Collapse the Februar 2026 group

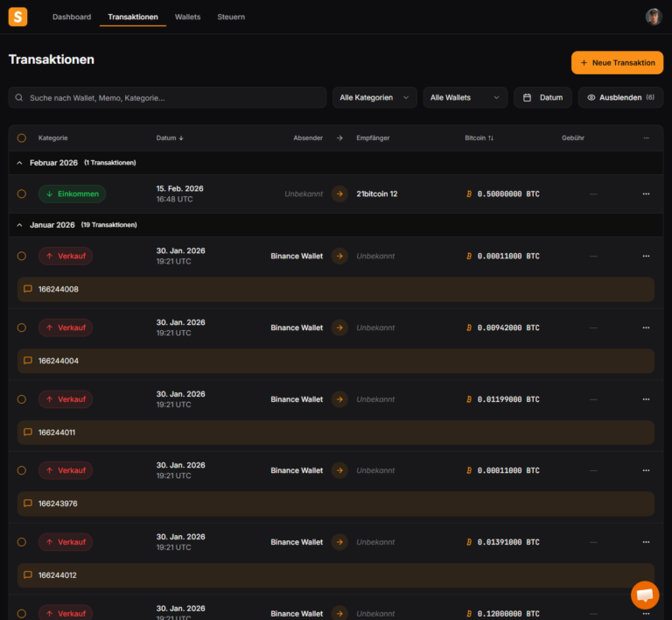click(x=19, y=163)
